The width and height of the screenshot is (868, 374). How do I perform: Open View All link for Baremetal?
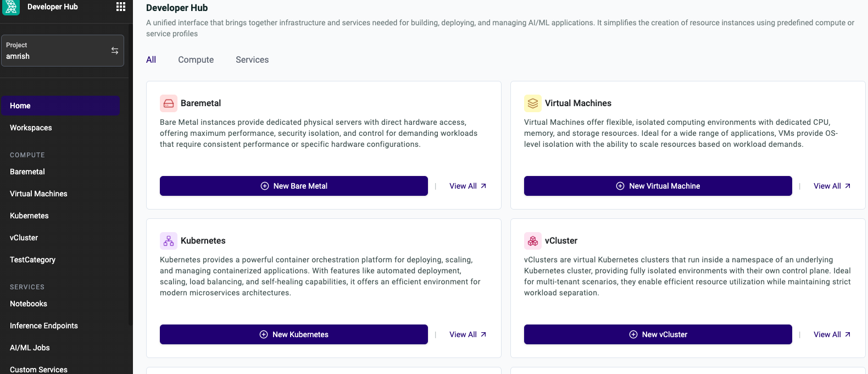(468, 186)
